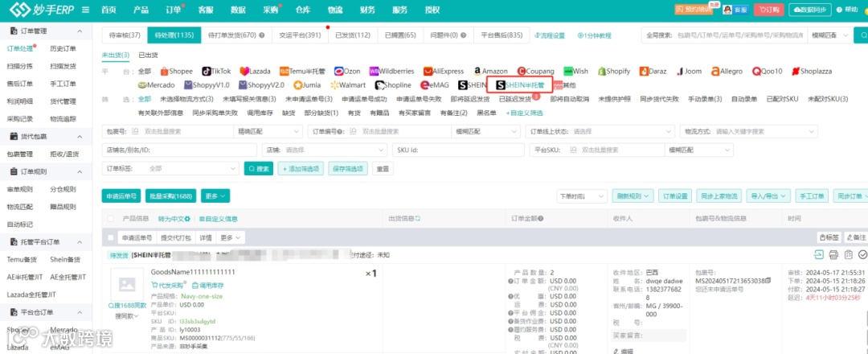Click the print icon on the order row
This screenshot has height=354, width=868.
click(x=833, y=254)
